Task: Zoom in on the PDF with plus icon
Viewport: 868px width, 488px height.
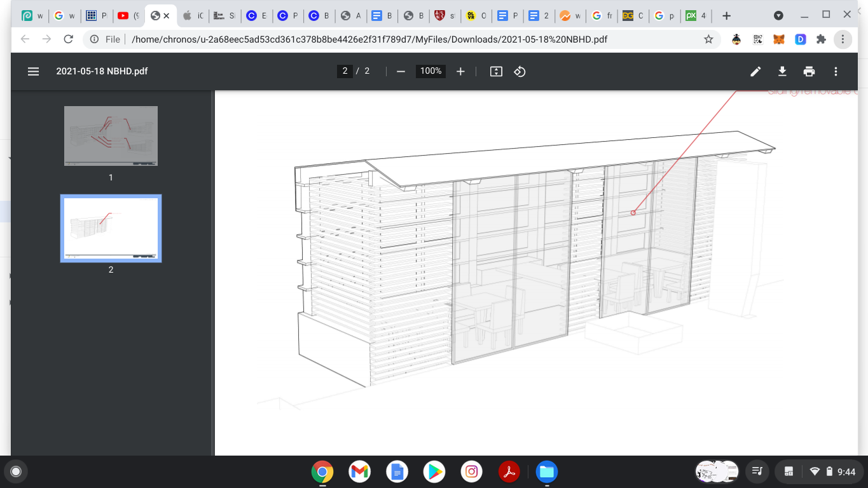Action: [460, 71]
